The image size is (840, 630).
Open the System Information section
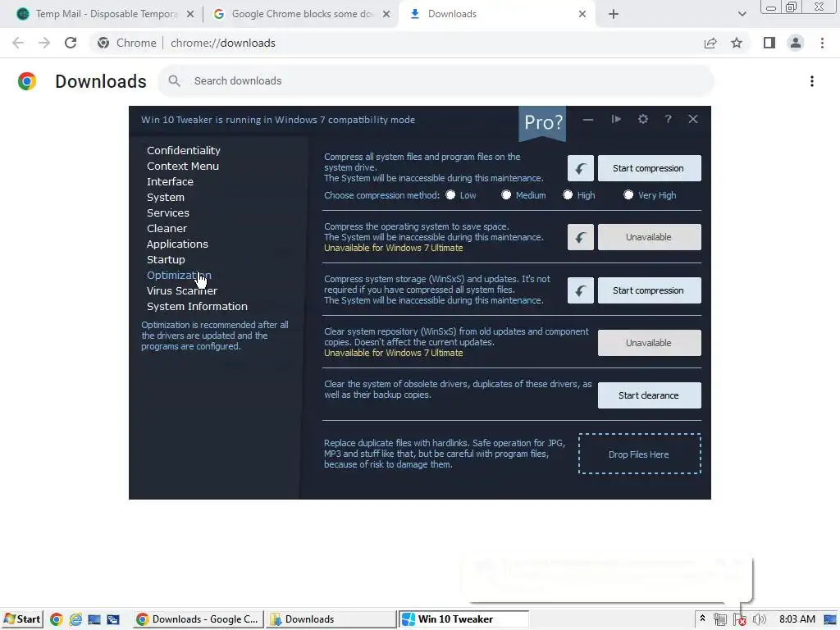[x=197, y=307]
